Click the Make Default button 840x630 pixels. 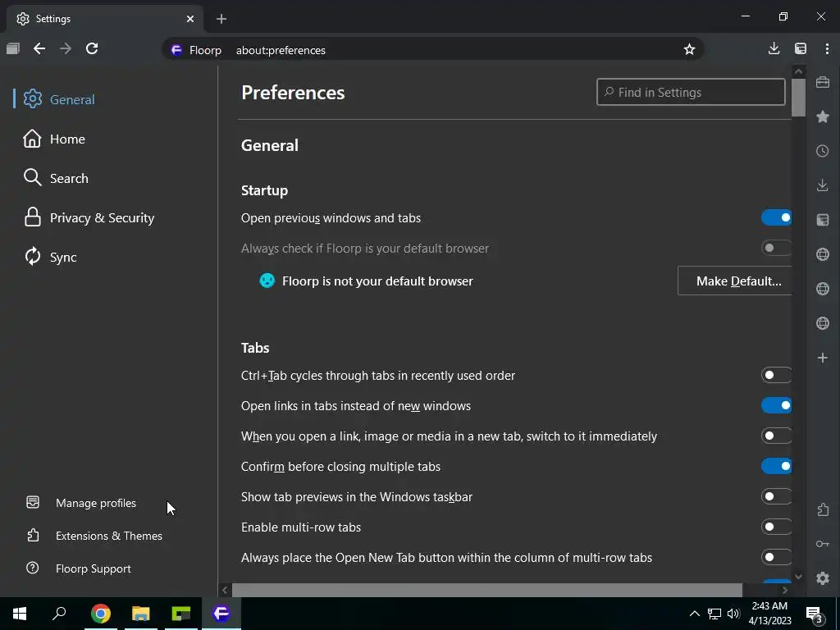(x=735, y=281)
